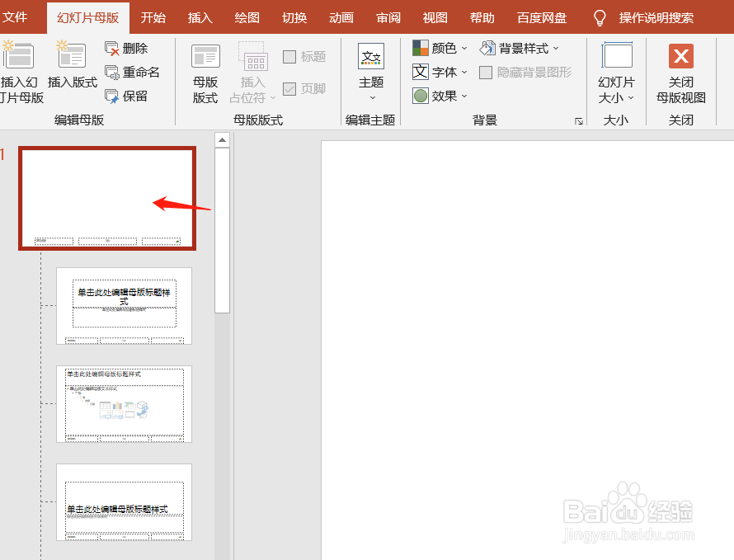This screenshot has height=560, width=734.
Task: Expand the Insert Placeholder dropdown arrow
Action: (273, 98)
